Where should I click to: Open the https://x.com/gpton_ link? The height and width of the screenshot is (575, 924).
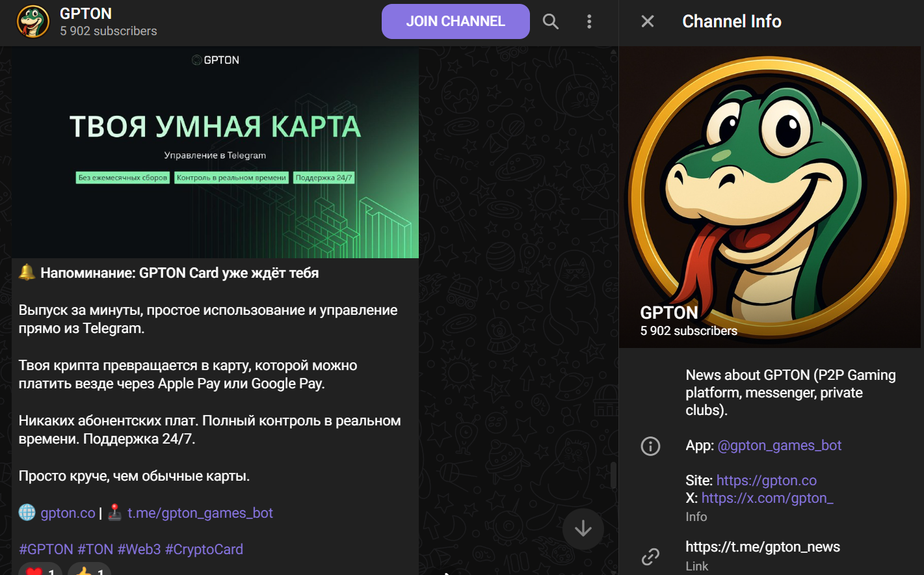coord(767,498)
